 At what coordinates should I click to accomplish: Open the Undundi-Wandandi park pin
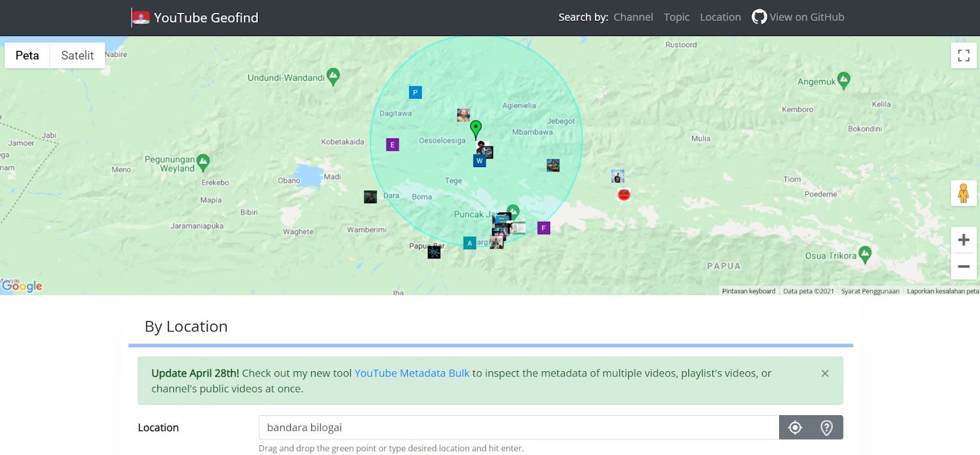coord(333,77)
